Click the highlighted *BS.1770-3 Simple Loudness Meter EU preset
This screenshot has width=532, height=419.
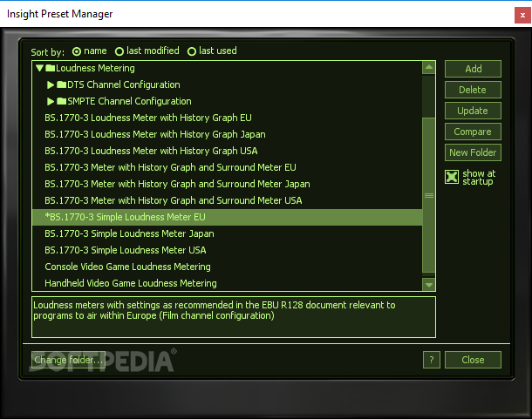227,217
